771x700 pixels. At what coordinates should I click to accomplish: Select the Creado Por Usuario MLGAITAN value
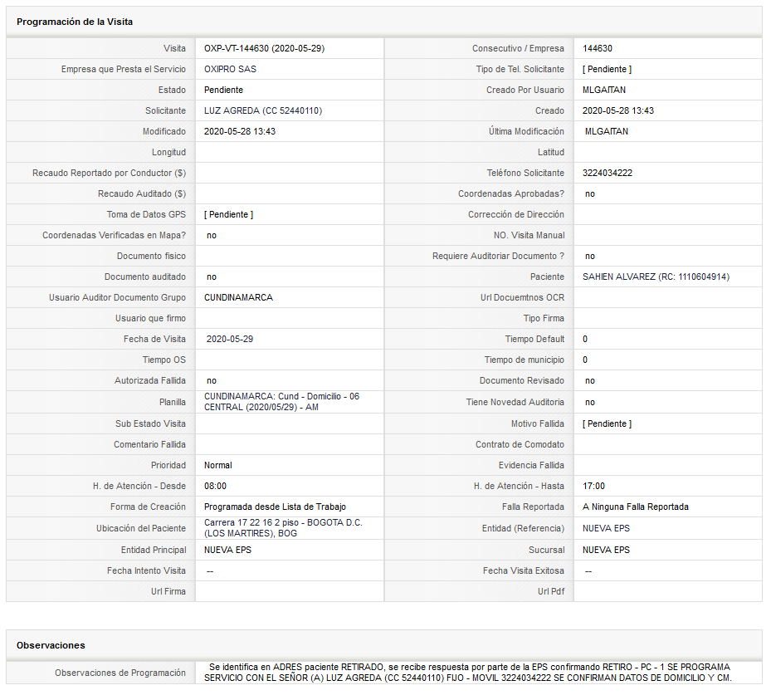(604, 90)
